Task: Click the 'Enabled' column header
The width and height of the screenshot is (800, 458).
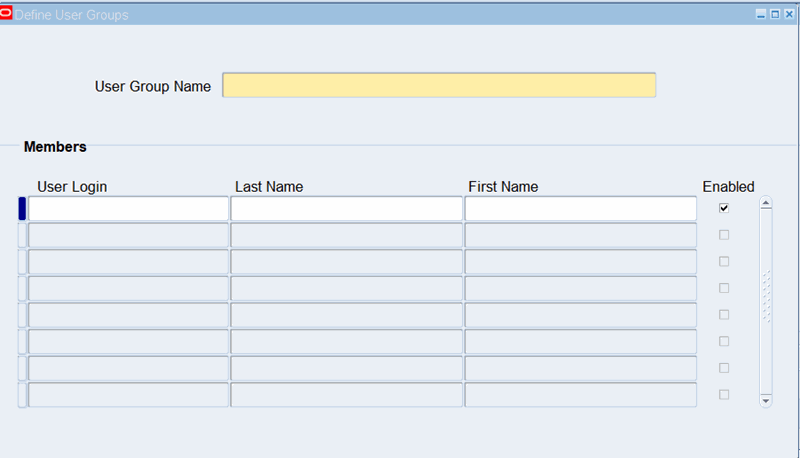Action: click(x=728, y=187)
